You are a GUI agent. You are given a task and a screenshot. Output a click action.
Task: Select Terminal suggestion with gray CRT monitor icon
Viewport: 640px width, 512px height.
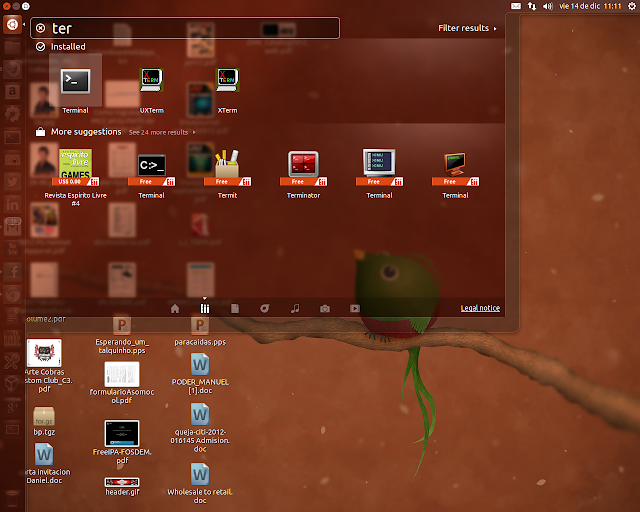[379, 167]
